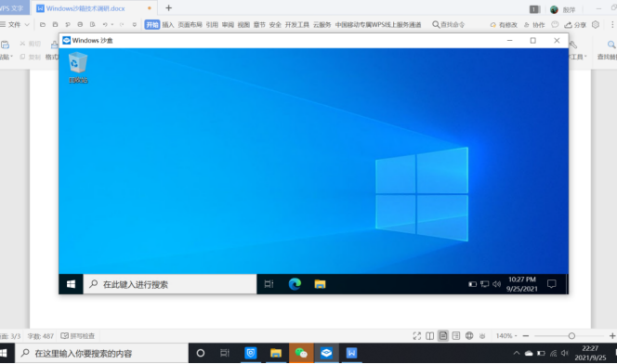Viewport: 617px width, 364px height.
Task: Click the WPS print preview toolbar icon
Action: click(93, 24)
